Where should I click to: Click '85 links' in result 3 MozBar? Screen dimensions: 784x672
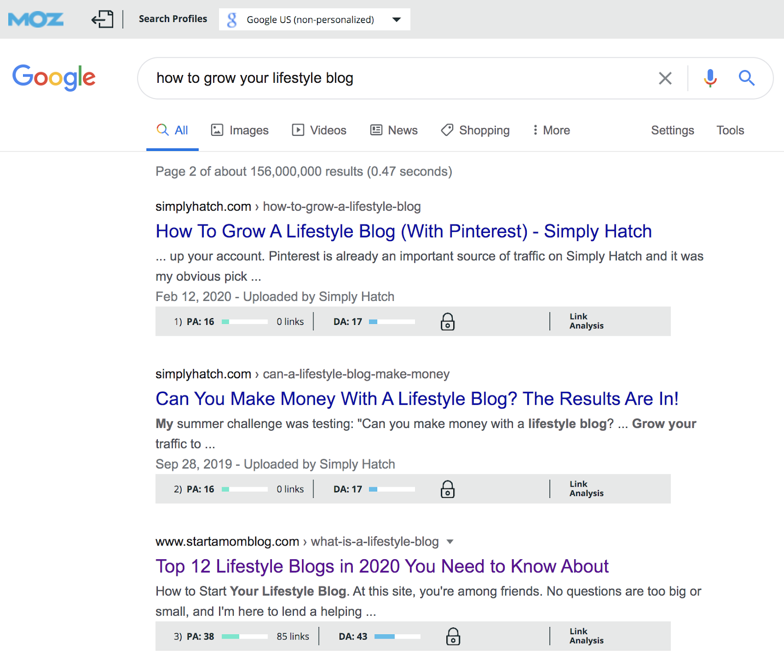click(x=293, y=637)
